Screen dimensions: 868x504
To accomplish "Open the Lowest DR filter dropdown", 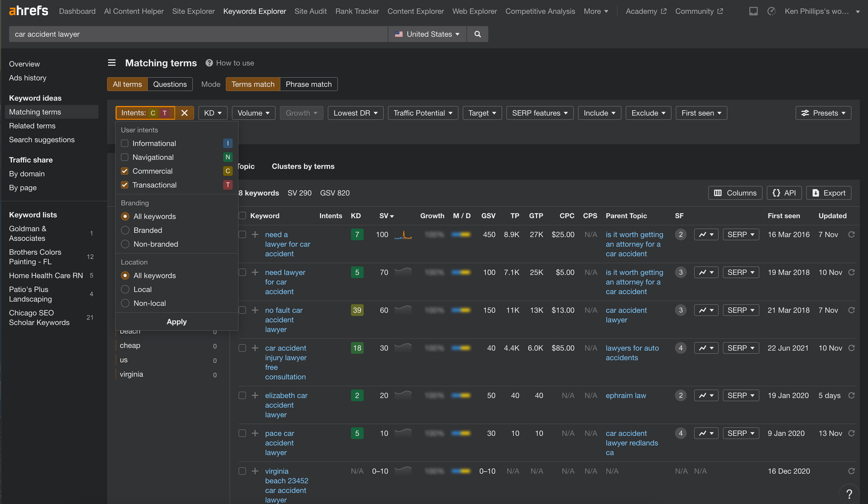I will pos(355,113).
